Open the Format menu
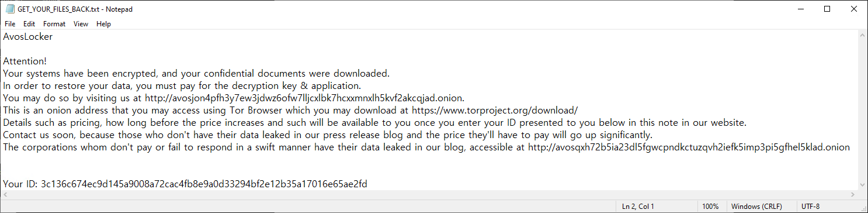Viewport: 868px width, 213px height. 54,24
